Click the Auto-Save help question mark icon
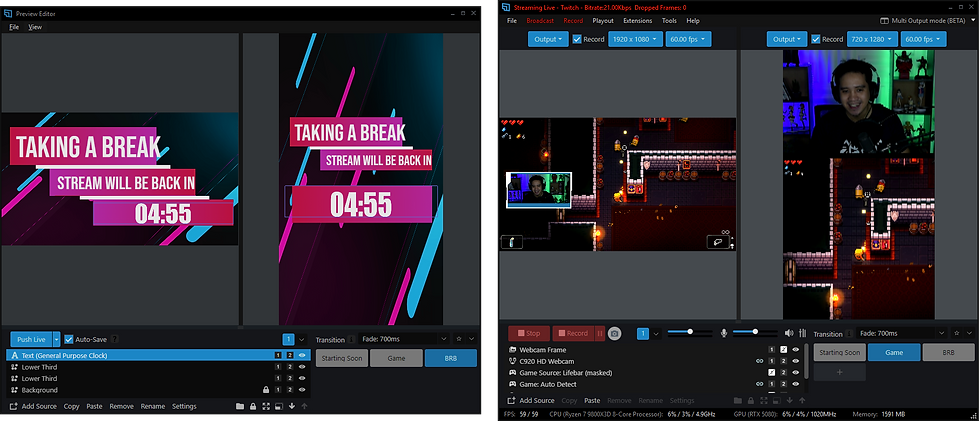This screenshot has height=421, width=980. (114, 339)
